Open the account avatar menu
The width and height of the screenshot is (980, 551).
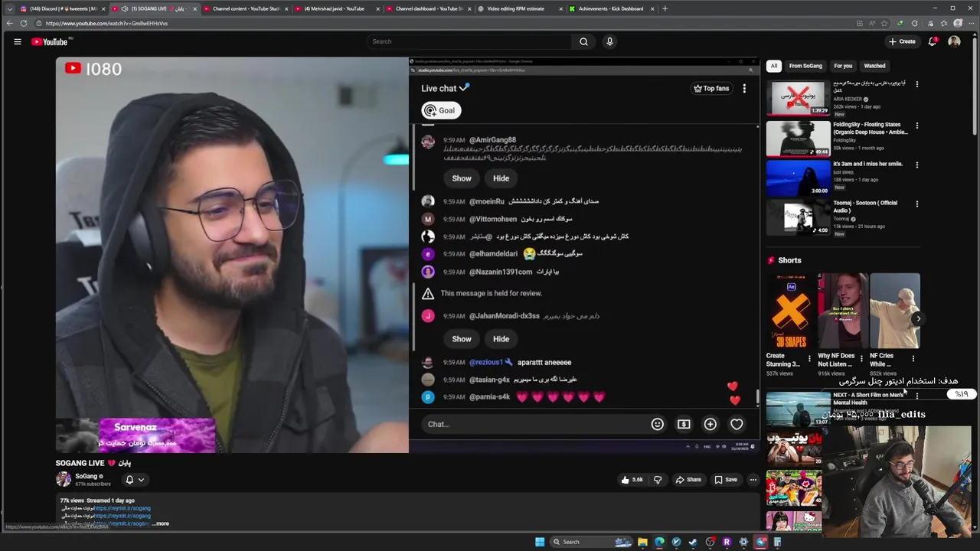[954, 41]
